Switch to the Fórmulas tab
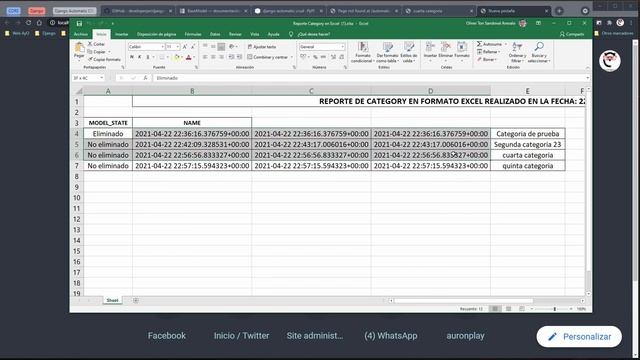This screenshot has width=640, height=360. pyautogui.click(x=193, y=34)
